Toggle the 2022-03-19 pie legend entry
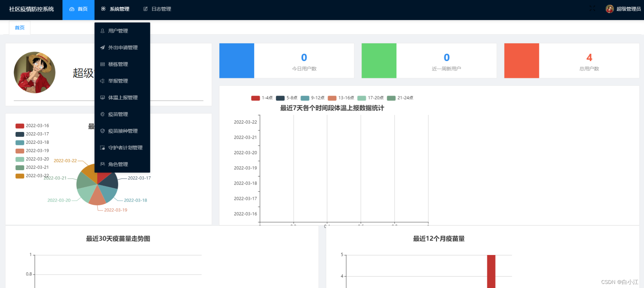Image resolution: width=644 pixels, height=288 pixels. [x=32, y=151]
